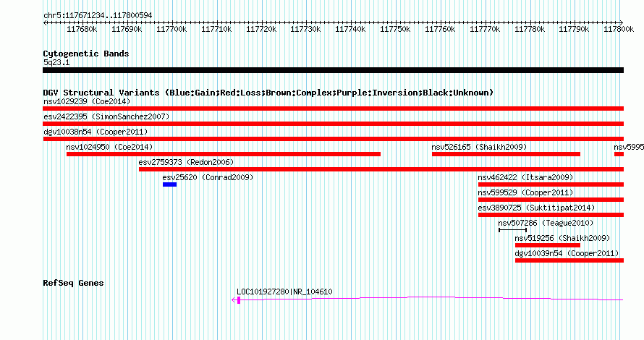This screenshot has width=644, height=340.
Task: Click the 117760k ruler position
Action: coord(440,29)
